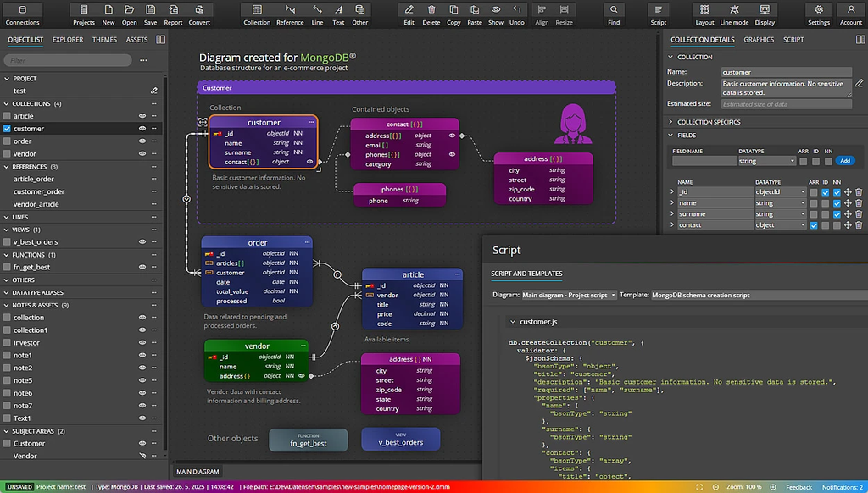868x493 pixels.
Task: Open the Projects list from the toolbar
Action: pos(84,14)
